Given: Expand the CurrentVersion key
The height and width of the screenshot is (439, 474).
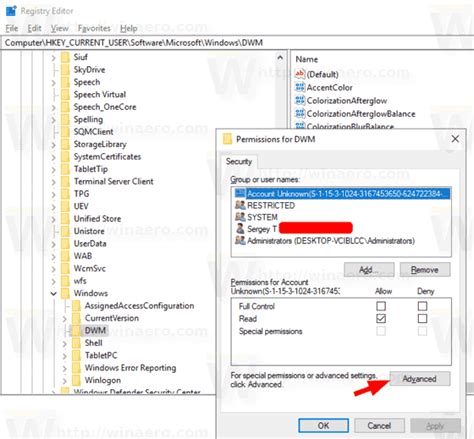Looking at the screenshot, I should 64,318.
